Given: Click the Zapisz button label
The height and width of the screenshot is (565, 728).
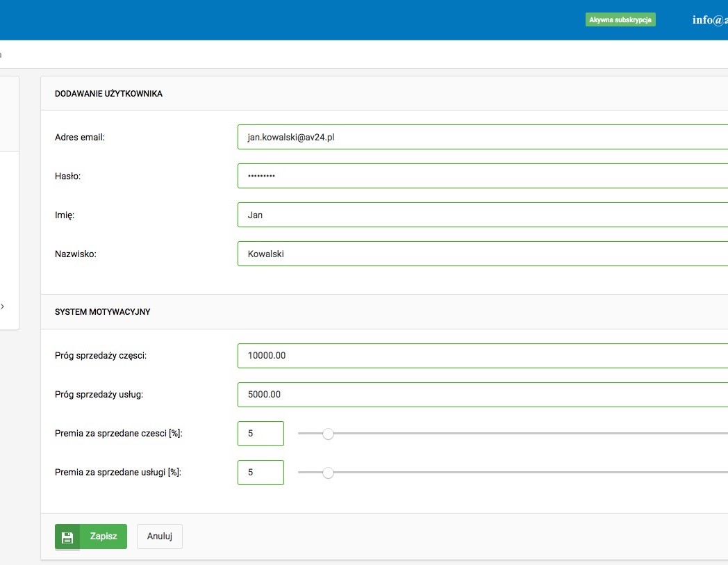Looking at the screenshot, I should coord(104,537).
